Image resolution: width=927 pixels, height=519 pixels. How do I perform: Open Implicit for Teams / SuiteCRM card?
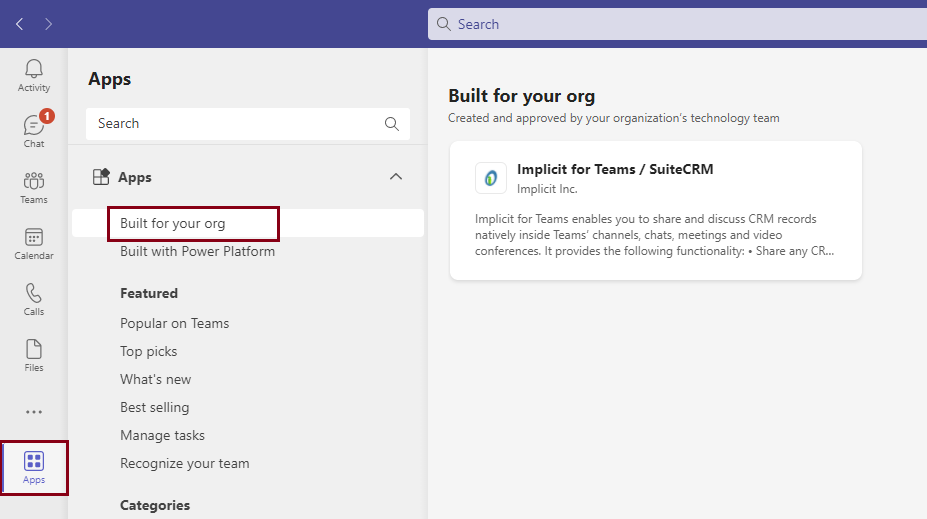[656, 210]
